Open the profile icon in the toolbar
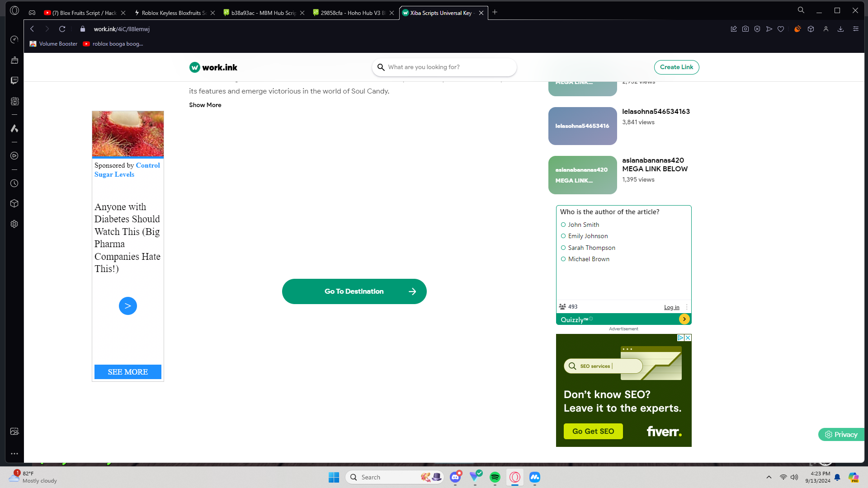The image size is (868, 488). (826, 29)
